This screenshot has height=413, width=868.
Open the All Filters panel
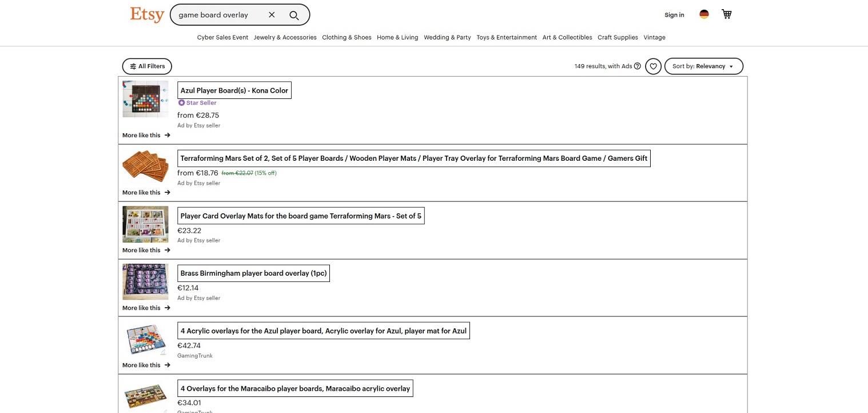pos(147,66)
